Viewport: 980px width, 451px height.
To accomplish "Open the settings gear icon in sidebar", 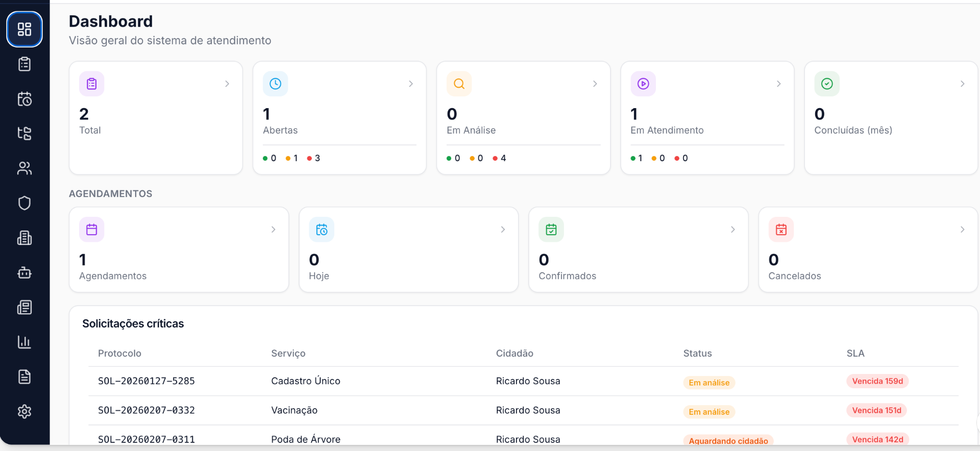I will pyautogui.click(x=24, y=411).
